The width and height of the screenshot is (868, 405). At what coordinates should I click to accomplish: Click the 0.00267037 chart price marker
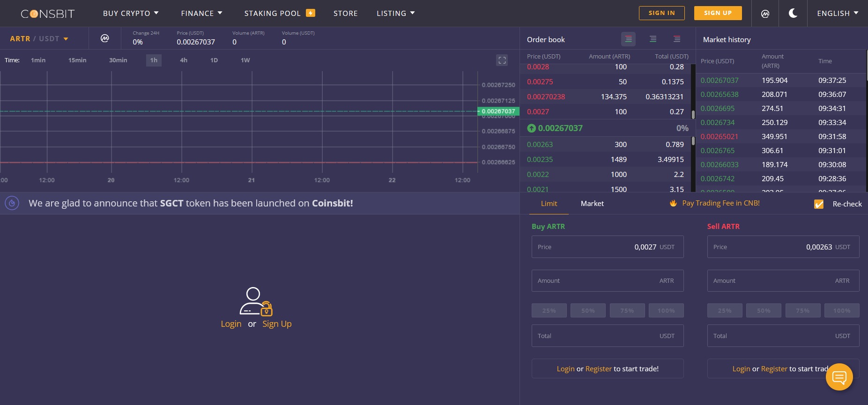(x=498, y=111)
